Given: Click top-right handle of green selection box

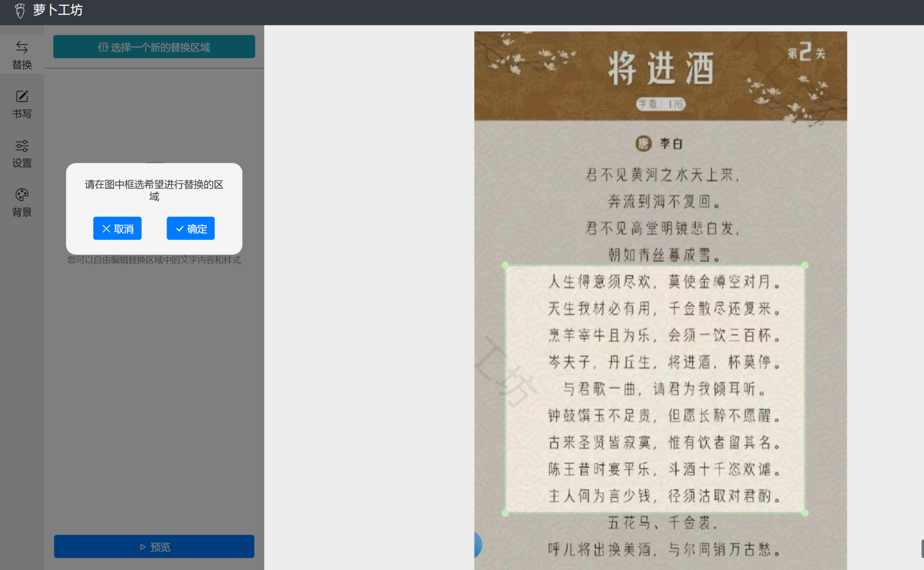Looking at the screenshot, I should pyautogui.click(x=805, y=265).
